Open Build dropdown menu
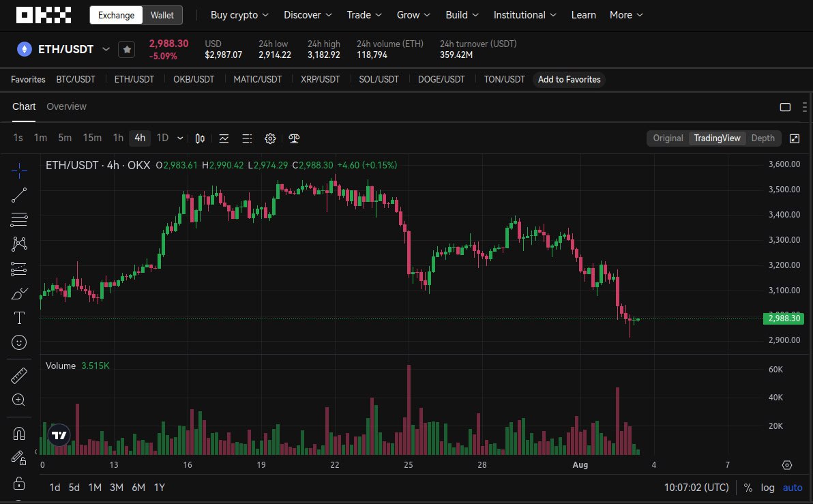This screenshot has height=504, width=813. tap(462, 15)
